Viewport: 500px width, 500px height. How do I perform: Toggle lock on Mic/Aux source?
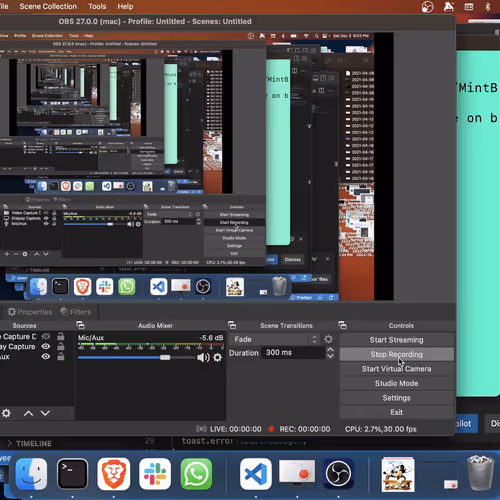coord(61,356)
